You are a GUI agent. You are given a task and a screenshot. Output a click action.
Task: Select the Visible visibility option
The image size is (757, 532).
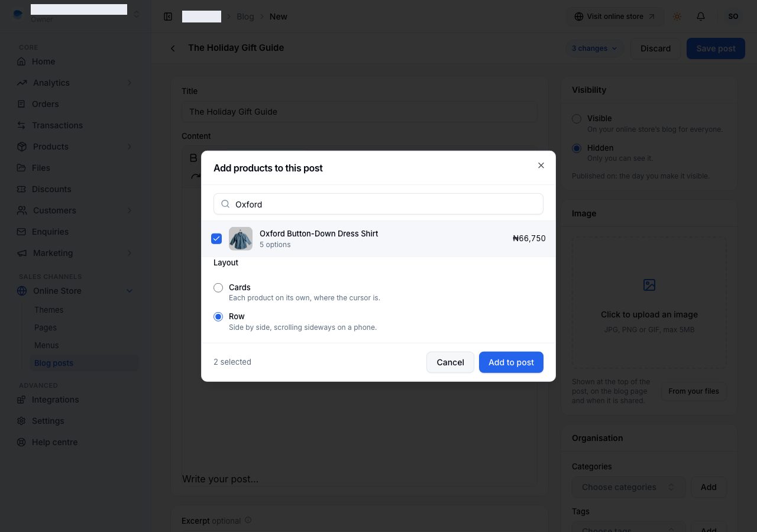click(x=577, y=119)
